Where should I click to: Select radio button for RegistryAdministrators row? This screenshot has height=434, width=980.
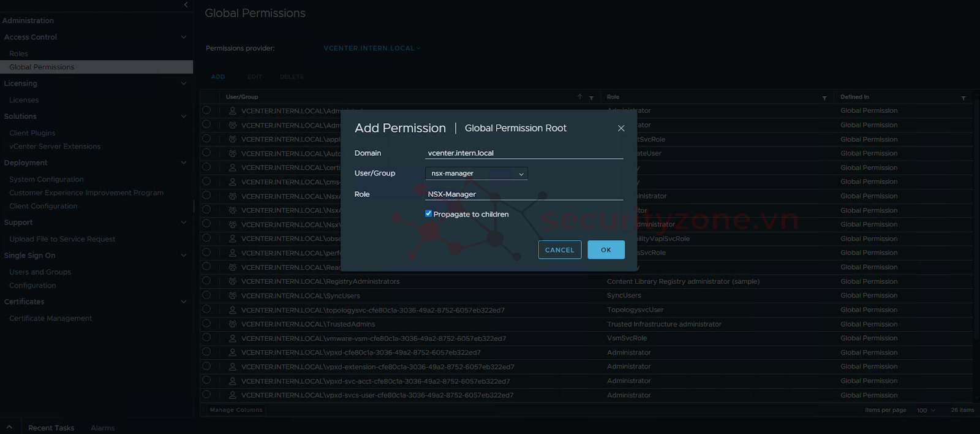coord(206,281)
